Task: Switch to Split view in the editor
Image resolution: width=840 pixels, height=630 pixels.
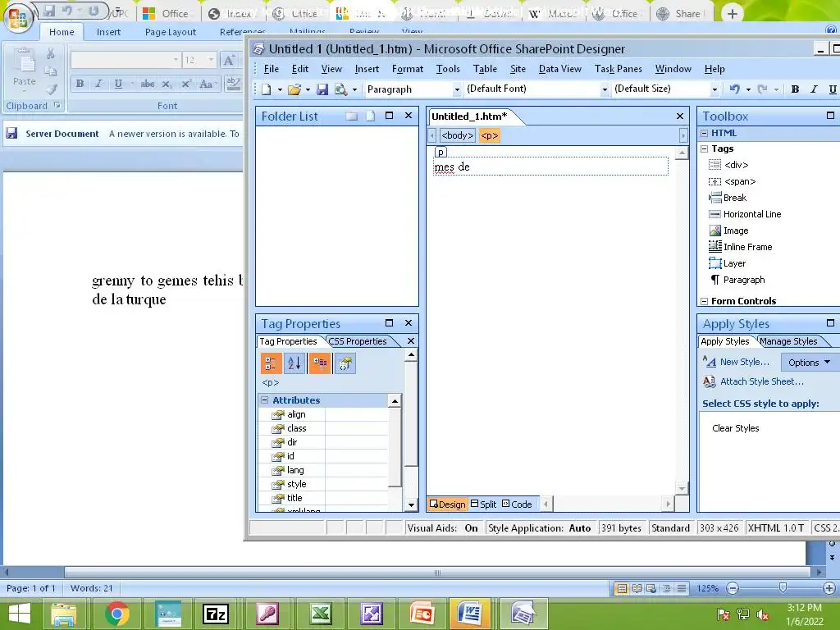Action: point(483,504)
